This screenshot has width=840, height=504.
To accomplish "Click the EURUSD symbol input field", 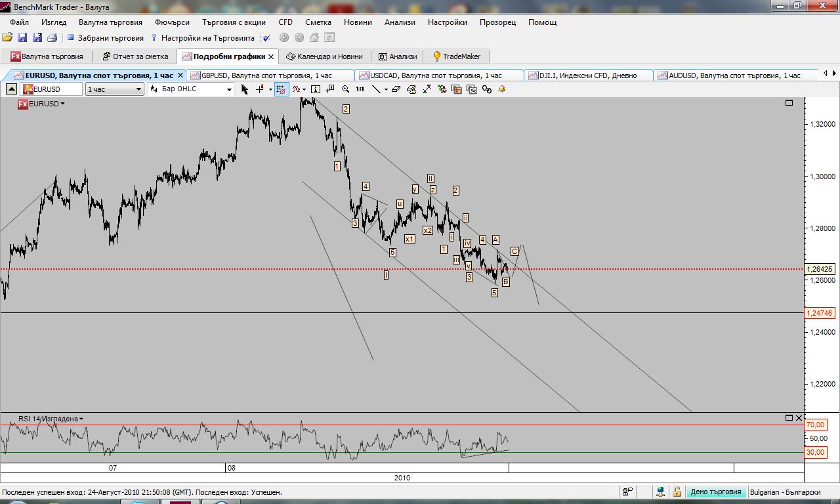I will point(52,89).
